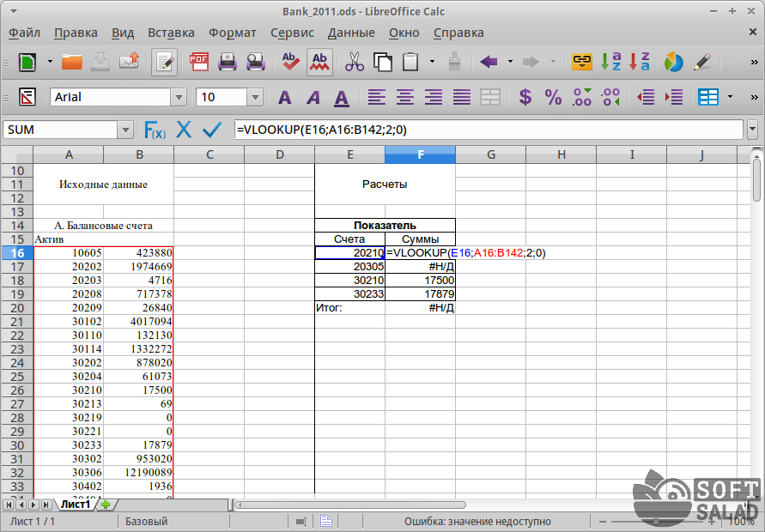This screenshot has width=765, height=532.
Task: Insert Chart icon
Action: tap(674, 63)
